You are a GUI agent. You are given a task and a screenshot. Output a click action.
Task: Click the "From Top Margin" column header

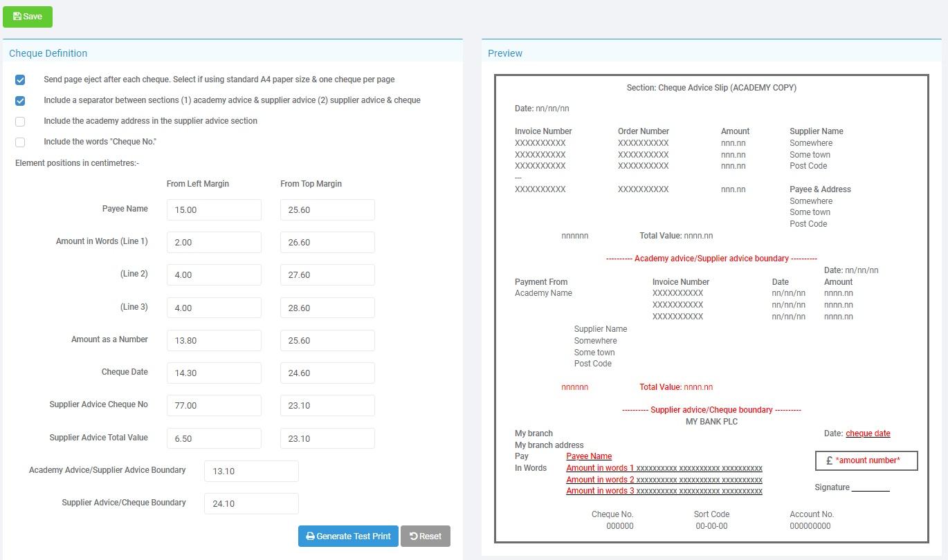tap(311, 184)
